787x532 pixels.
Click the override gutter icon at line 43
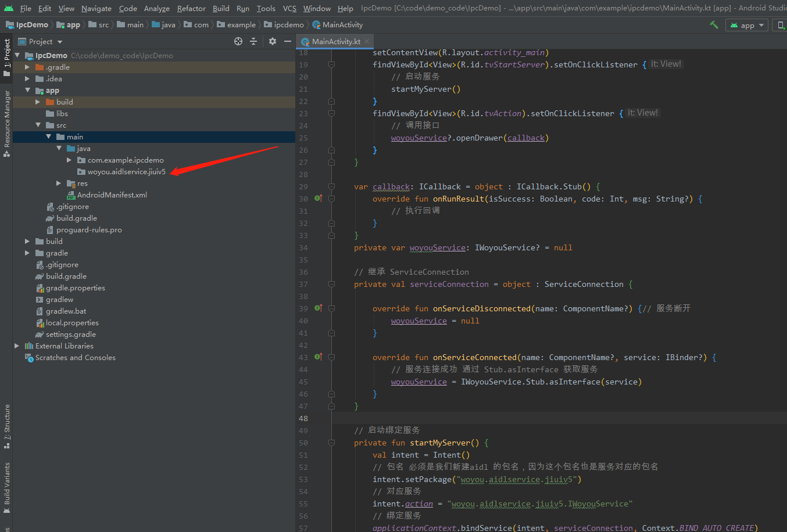tap(319, 357)
